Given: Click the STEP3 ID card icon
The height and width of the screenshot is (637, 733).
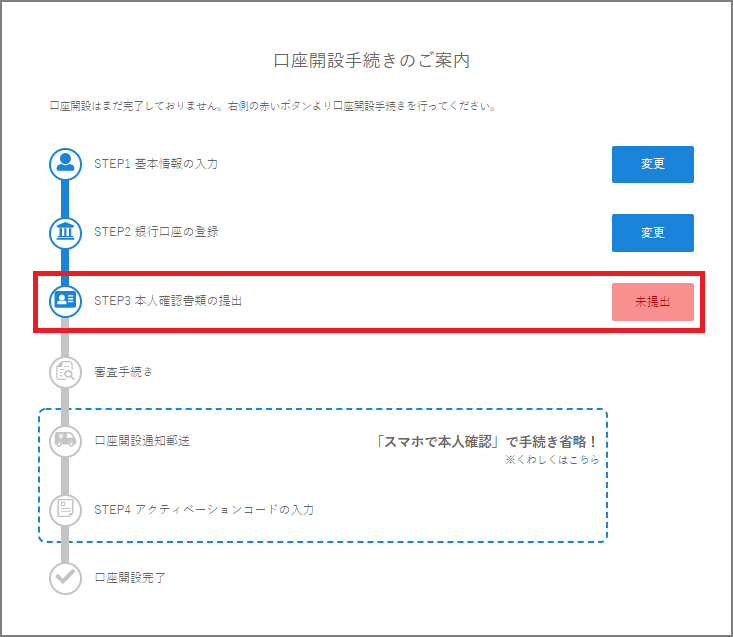Looking at the screenshot, I should [65, 301].
